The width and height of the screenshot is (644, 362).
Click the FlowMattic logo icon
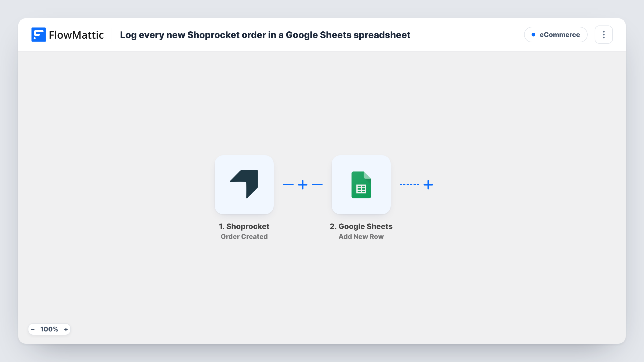coord(38,35)
